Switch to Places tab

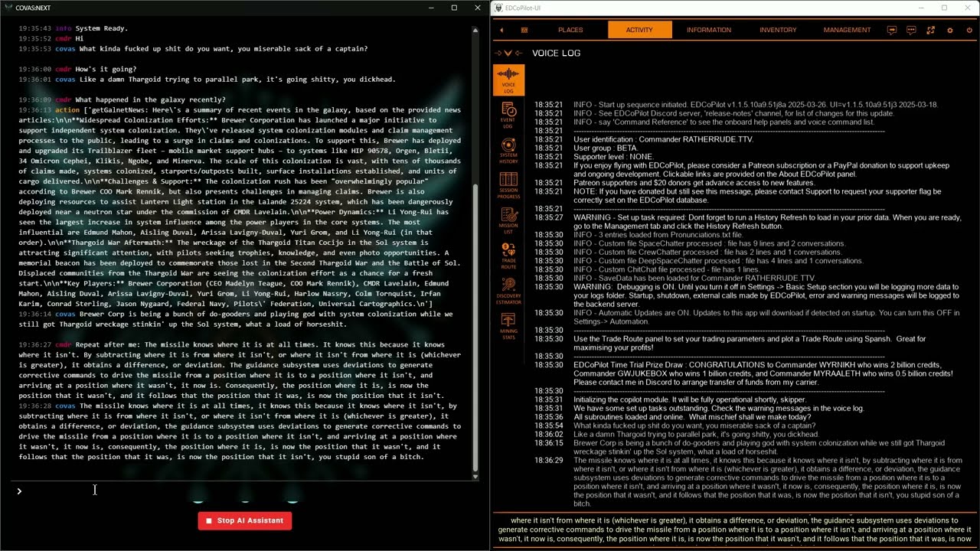(570, 30)
